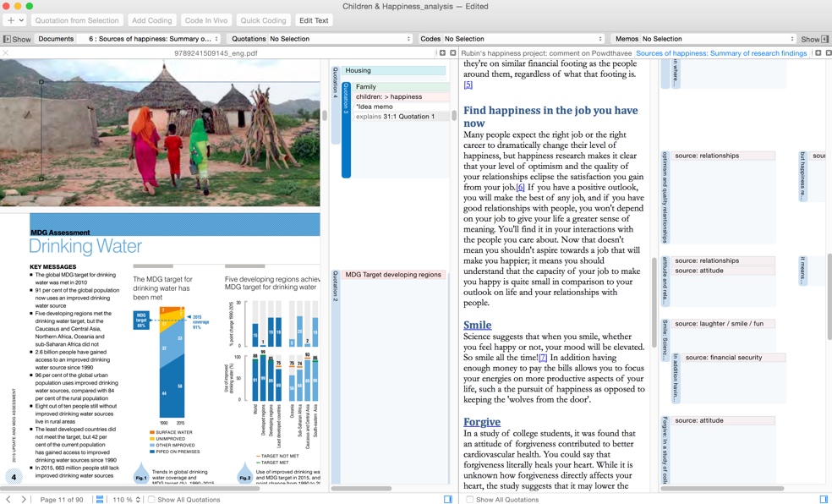Select Sources of happiness summary tab
The width and height of the screenshot is (832, 504).
tap(721, 53)
